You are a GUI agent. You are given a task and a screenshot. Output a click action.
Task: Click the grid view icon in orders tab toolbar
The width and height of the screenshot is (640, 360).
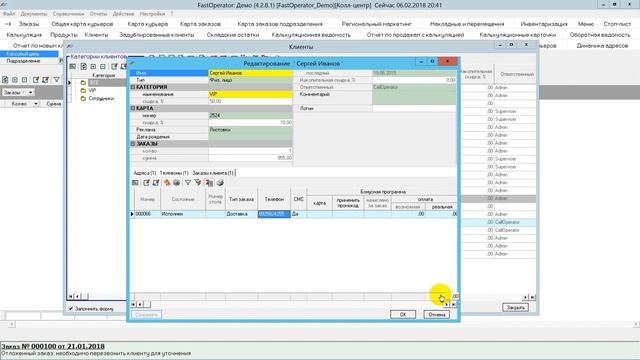(136, 183)
